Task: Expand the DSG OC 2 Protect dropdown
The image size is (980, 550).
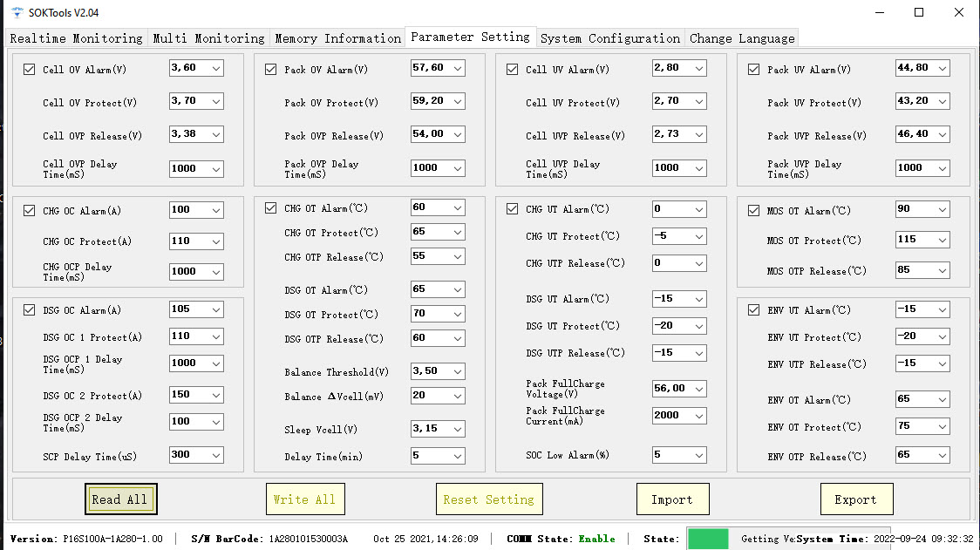Action: [x=216, y=395]
